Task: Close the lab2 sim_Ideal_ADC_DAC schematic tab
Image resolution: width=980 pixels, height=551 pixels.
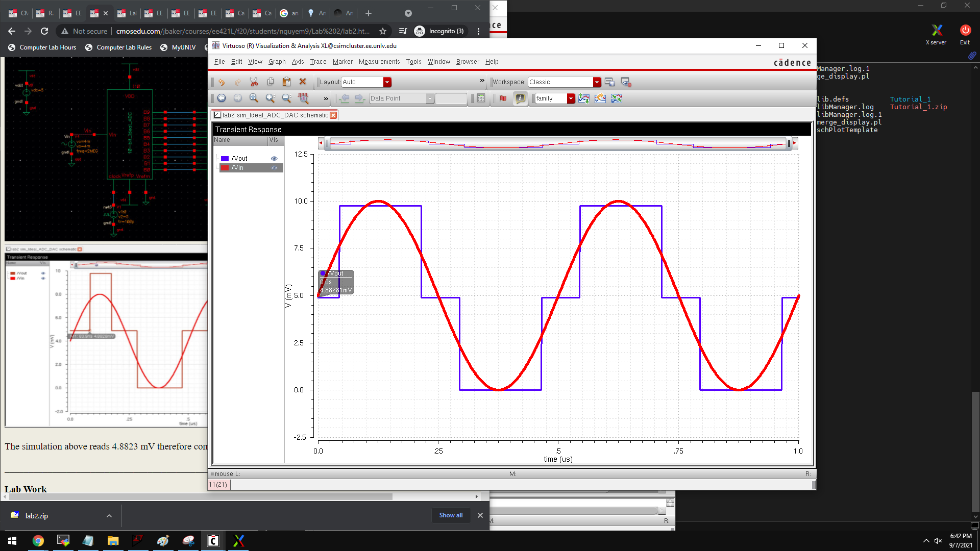Action: (333, 115)
